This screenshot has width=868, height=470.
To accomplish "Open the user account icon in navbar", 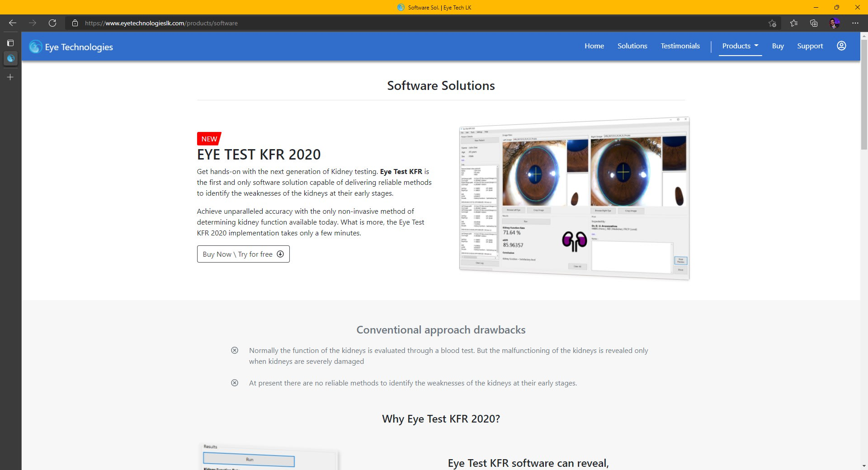I will 841,46.
